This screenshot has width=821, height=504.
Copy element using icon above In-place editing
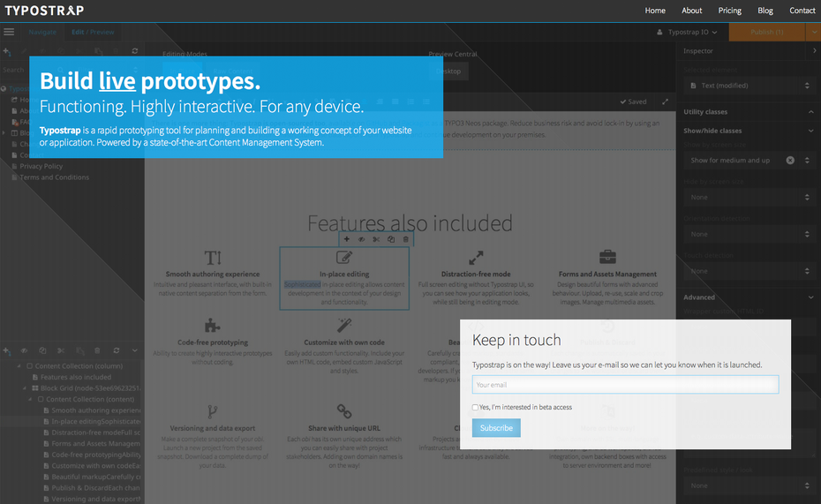[x=390, y=239]
